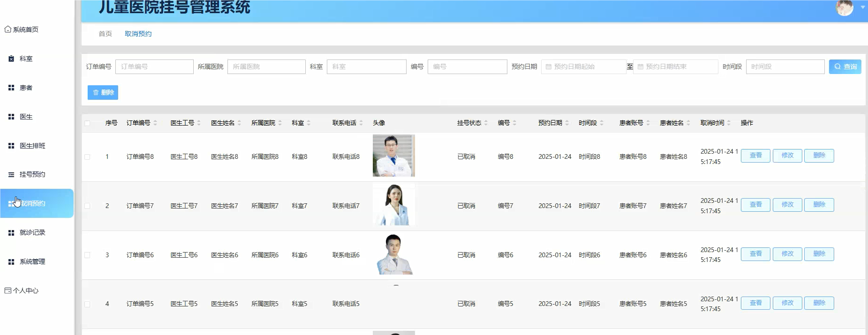Toggle the select-all checkbox in table header
Viewport: 868px width, 335px height.
pyautogui.click(x=87, y=123)
